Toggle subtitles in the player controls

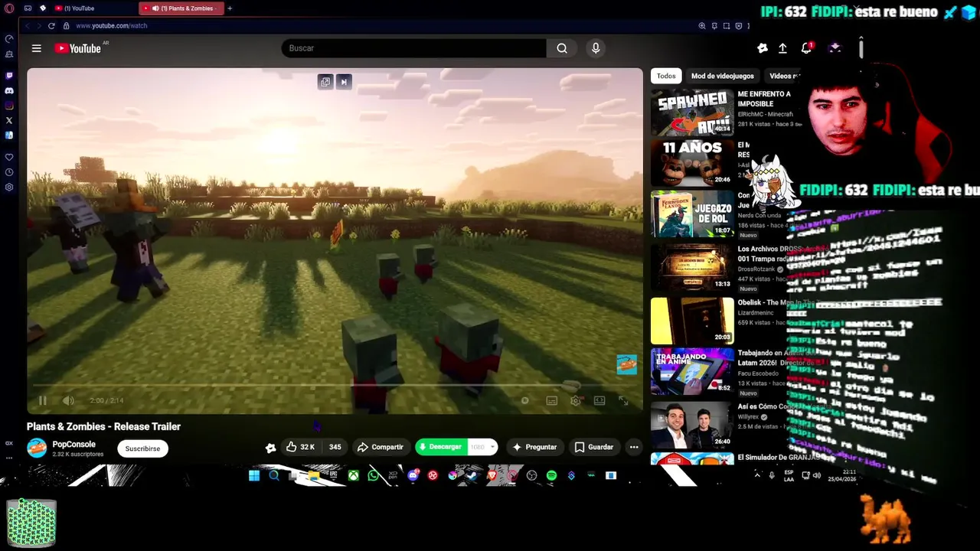point(551,400)
